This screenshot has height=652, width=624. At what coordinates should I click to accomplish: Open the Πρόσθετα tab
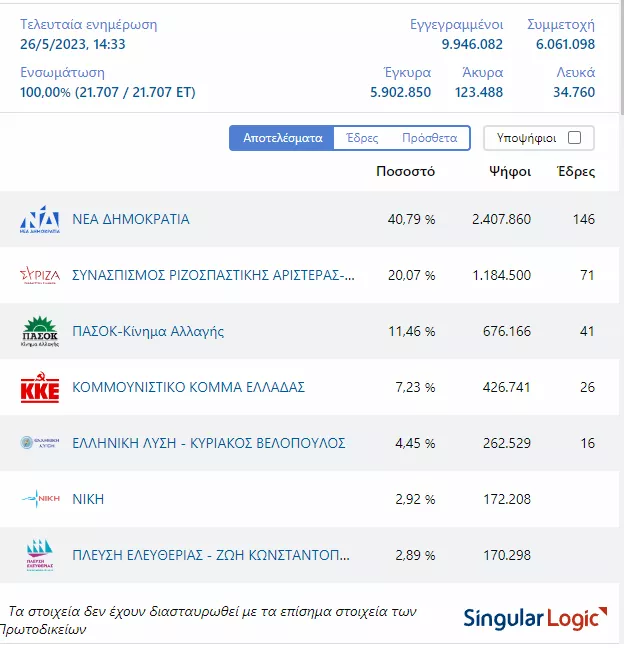pyautogui.click(x=429, y=138)
